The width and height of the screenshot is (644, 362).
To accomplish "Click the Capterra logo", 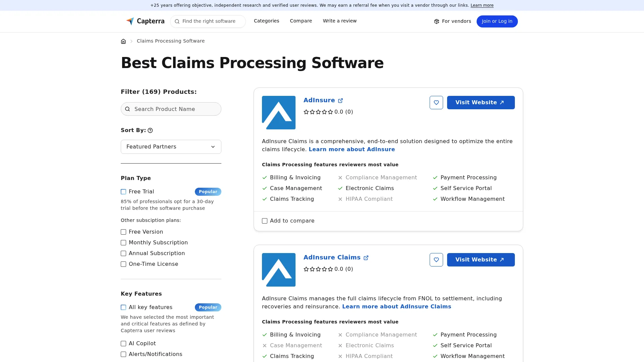I will coord(145,21).
